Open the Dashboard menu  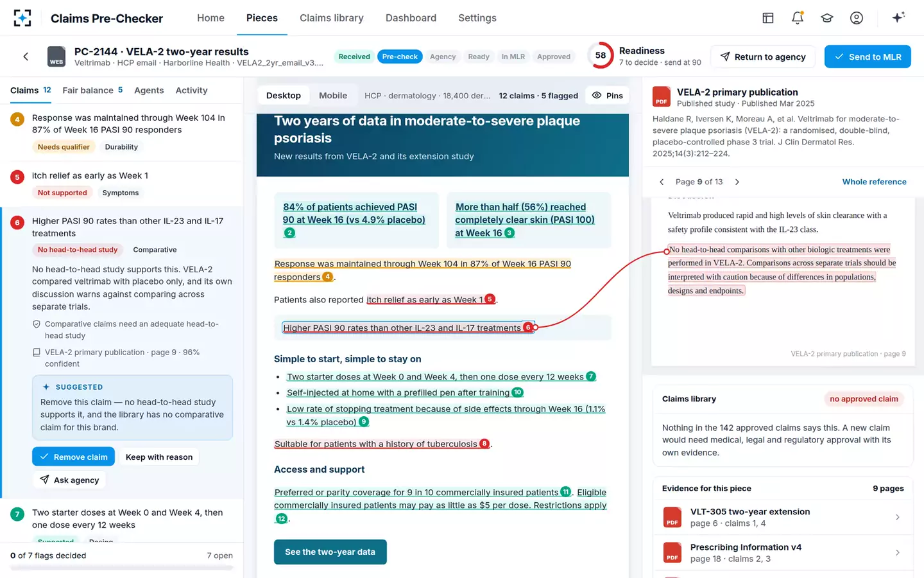tap(411, 18)
